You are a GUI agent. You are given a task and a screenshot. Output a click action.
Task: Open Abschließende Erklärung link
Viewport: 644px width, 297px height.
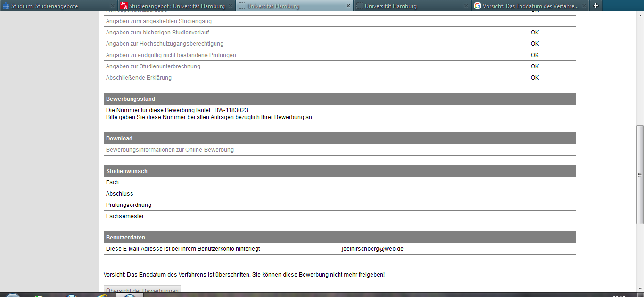[x=139, y=78]
